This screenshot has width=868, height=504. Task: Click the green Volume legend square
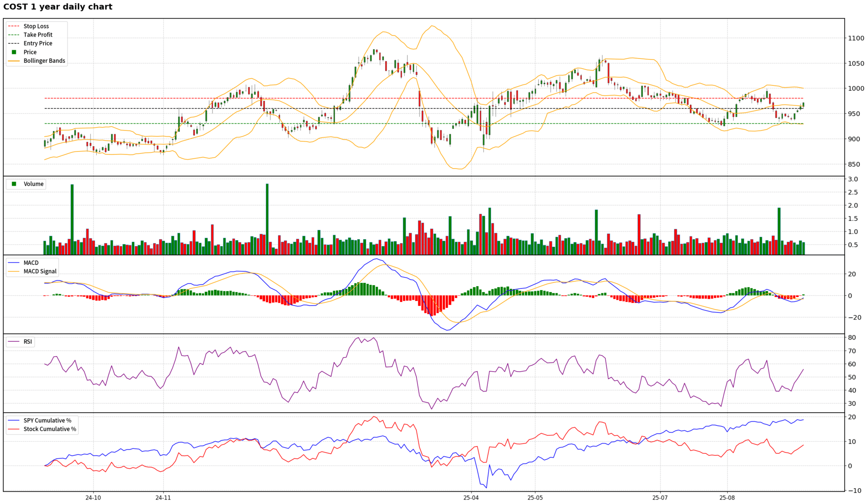14,184
